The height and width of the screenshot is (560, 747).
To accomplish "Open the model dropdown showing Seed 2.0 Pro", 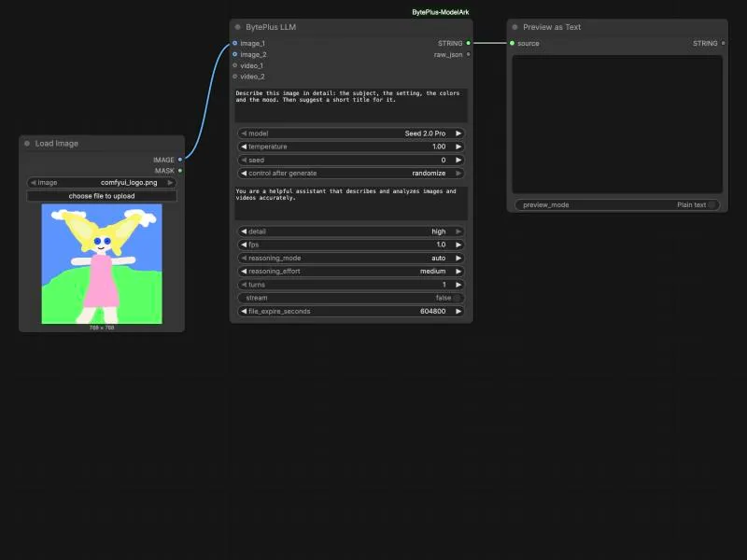I will 351,133.
